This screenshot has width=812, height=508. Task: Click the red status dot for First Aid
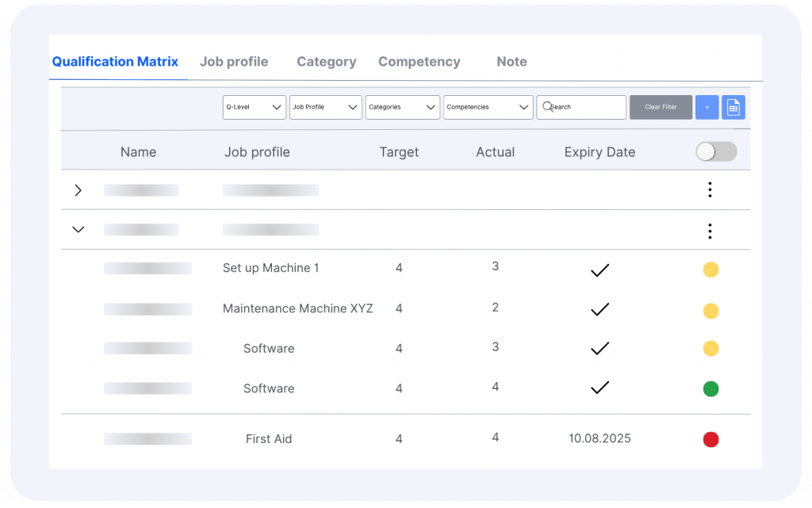click(x=710, y=439)
